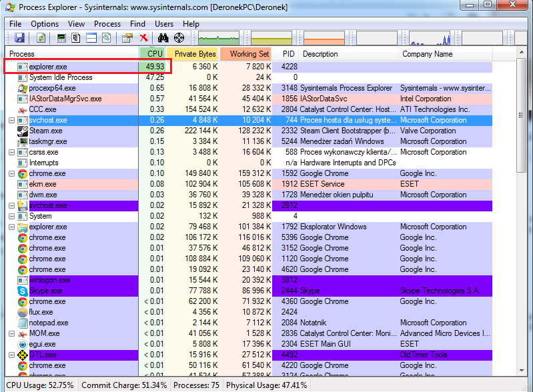Open the System Information toolbar icon
Screen dimensions: 533x392
coord(61,38)
